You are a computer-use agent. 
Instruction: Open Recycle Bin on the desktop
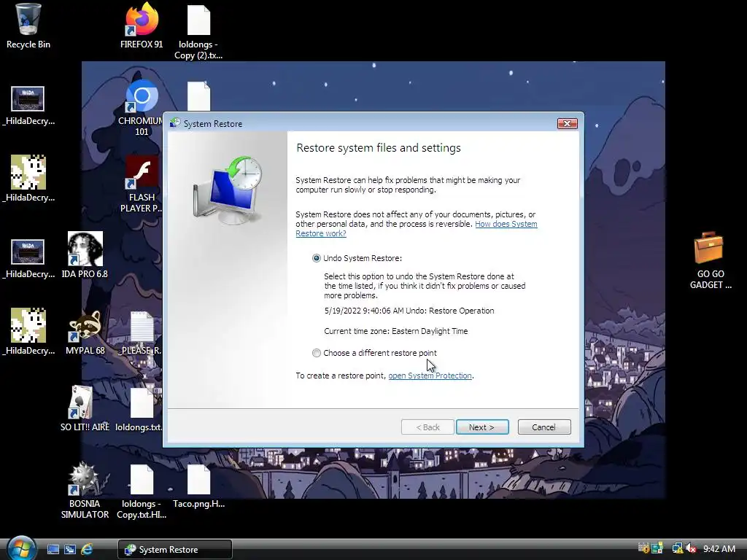pyautogui.click(x=28, y=26)
